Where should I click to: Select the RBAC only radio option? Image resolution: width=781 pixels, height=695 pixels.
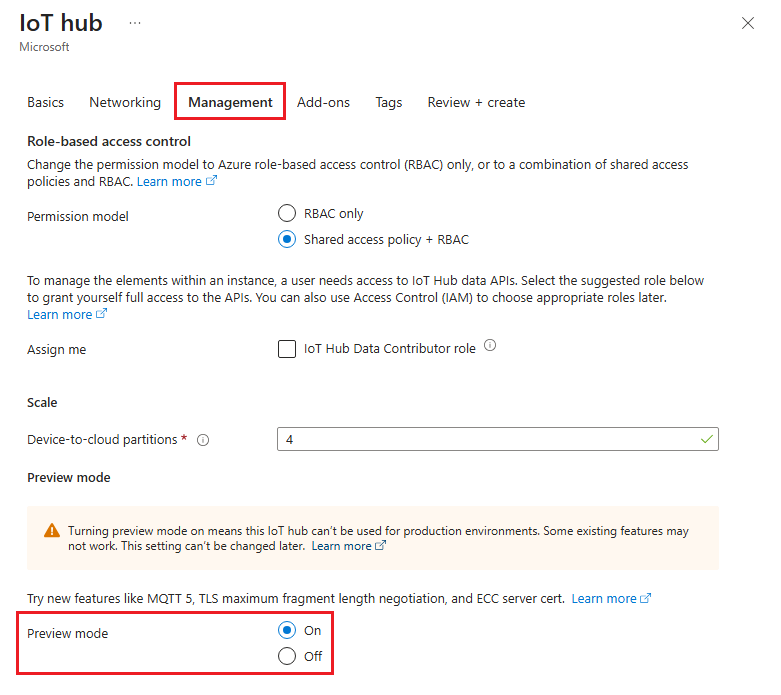287,213
